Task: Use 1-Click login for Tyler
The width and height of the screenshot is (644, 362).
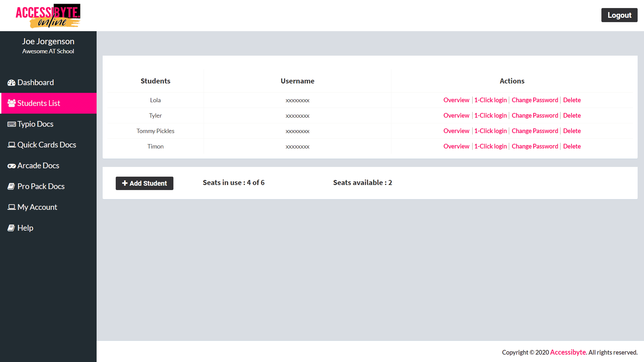Action: (x=491, y=115)
